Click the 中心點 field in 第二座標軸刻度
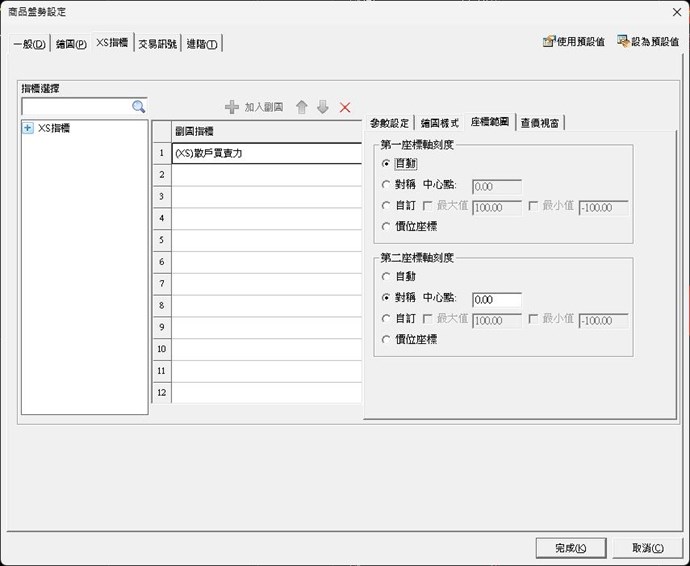The height and width of the screenshot is (566, 690). point(496,299)
